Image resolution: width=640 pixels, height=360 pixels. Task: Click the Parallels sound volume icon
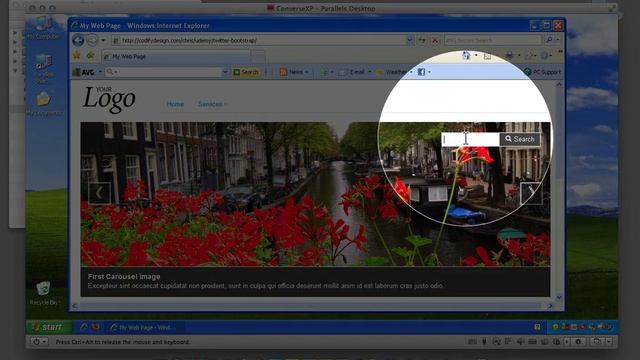[520, 342]
